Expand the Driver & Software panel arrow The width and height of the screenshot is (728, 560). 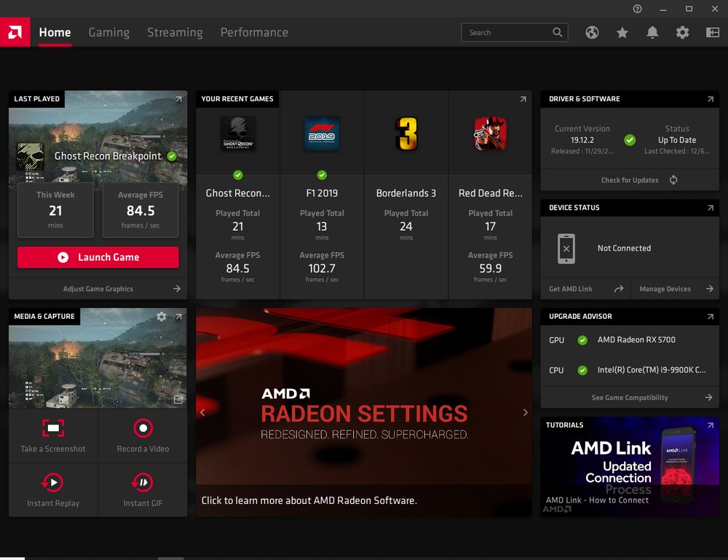pos(711,99)
